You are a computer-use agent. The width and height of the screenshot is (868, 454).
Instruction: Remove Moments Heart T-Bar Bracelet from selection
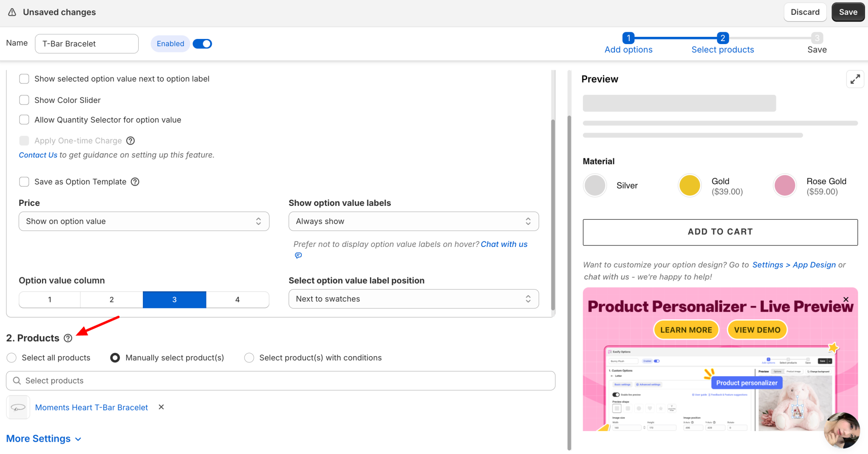(x=161, y=407)
